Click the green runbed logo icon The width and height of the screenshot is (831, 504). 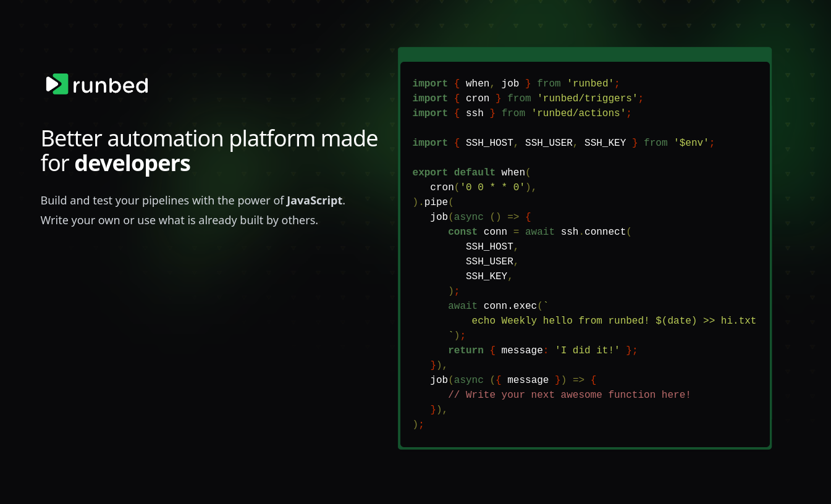57,84
